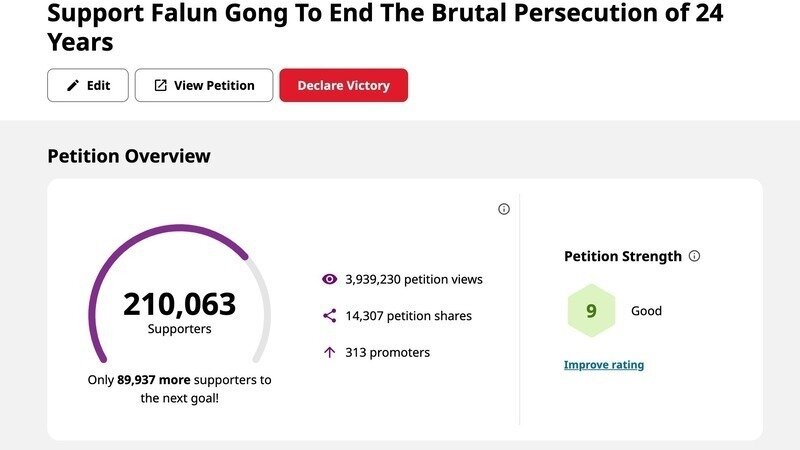Image resolution: width=800 pixels, height=450 pixels.
Task: Select the 3,939,230 petition views text
Action: (x=414, y=280)
